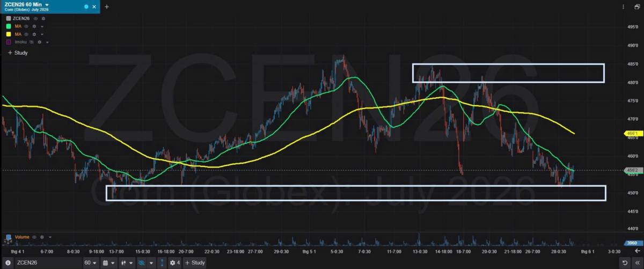This screenshot has width=644, height=269.
Task: Expand dropdown arrow for green MA
Action: point(41,26)
